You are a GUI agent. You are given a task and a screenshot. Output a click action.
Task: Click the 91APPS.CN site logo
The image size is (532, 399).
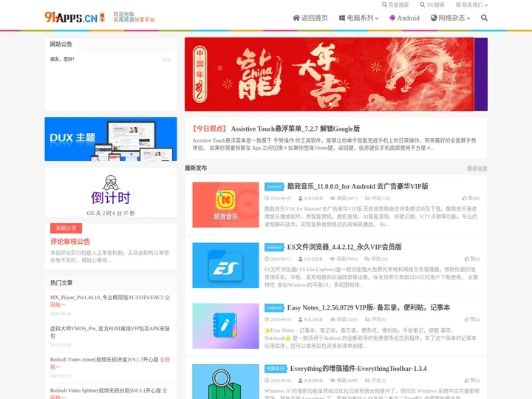click(75, 17)
